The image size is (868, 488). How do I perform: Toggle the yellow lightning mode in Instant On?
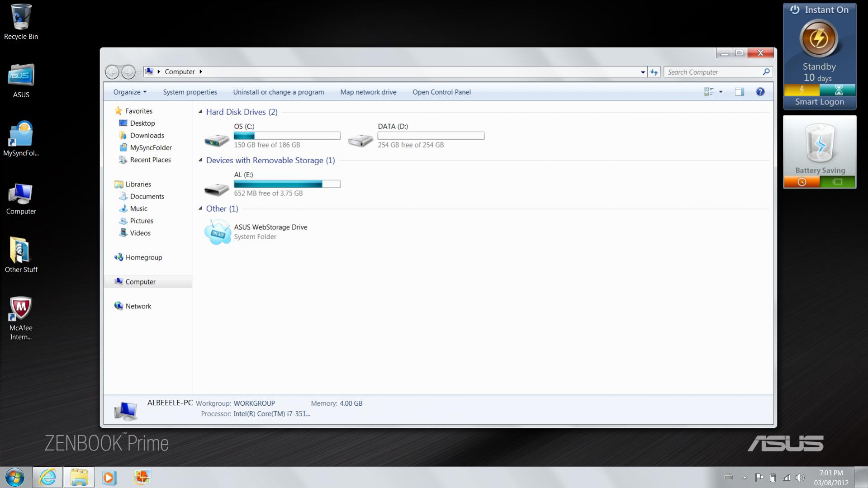click(802, 90)
